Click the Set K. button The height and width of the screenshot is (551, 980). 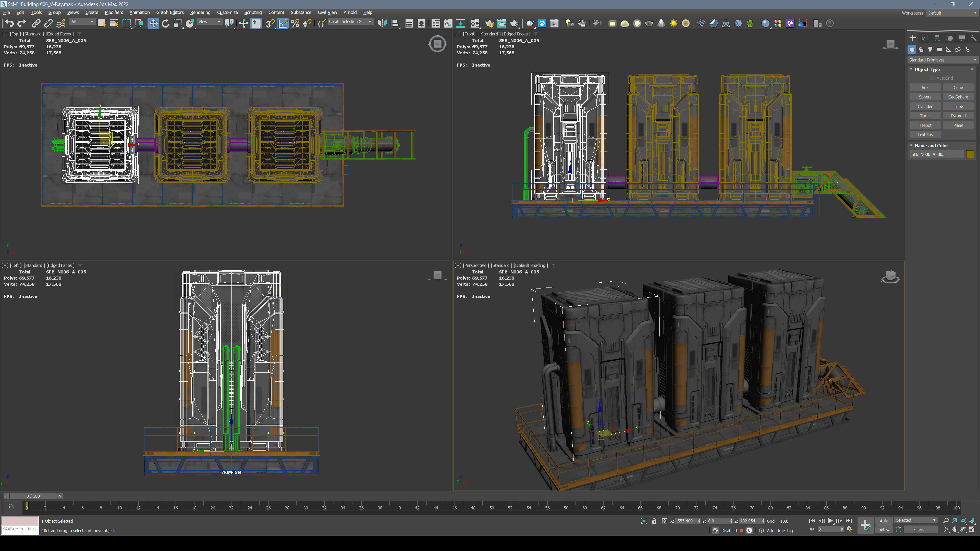(x=884, y=529)
